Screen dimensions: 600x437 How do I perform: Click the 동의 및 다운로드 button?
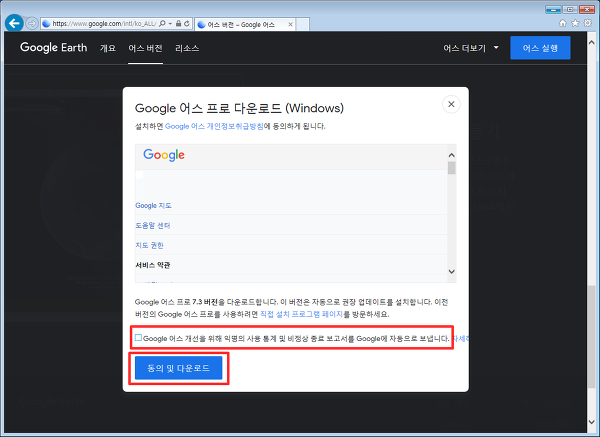pyautogui.click(x=178, y=368)
